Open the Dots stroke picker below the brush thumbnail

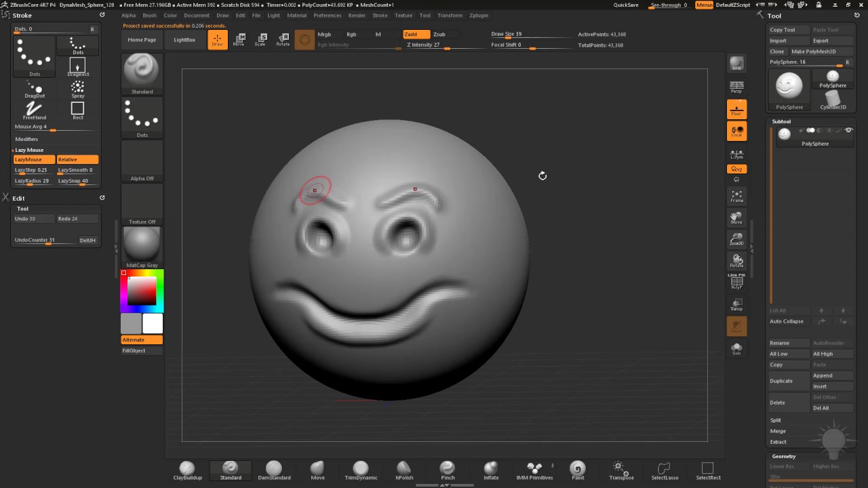142,117
